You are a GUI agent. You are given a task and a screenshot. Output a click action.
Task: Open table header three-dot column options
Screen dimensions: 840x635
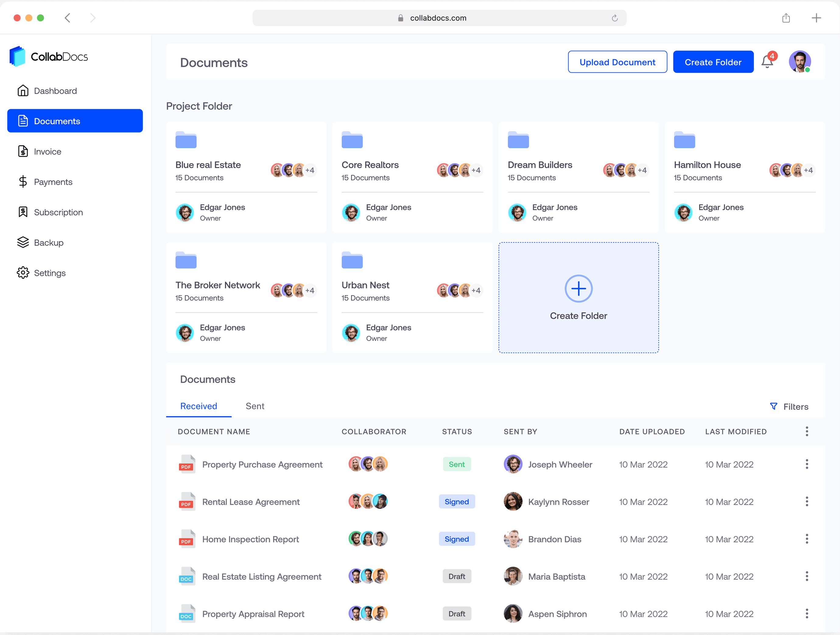click(x=807, y=431)
